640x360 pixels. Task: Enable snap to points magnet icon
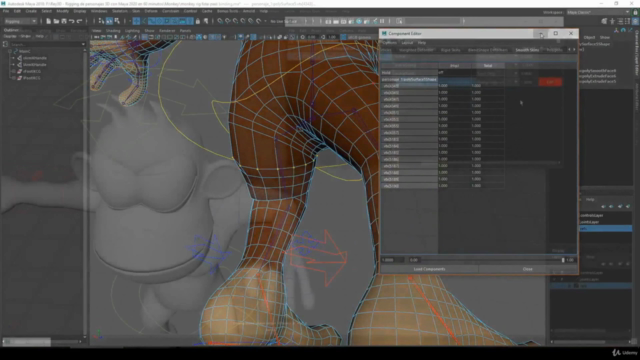(x=236, y=21)
